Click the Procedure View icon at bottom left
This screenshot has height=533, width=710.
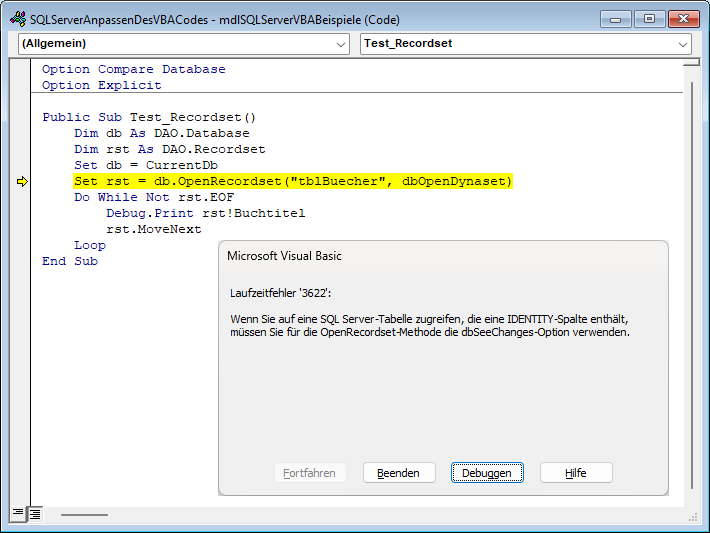pos(18,514)
